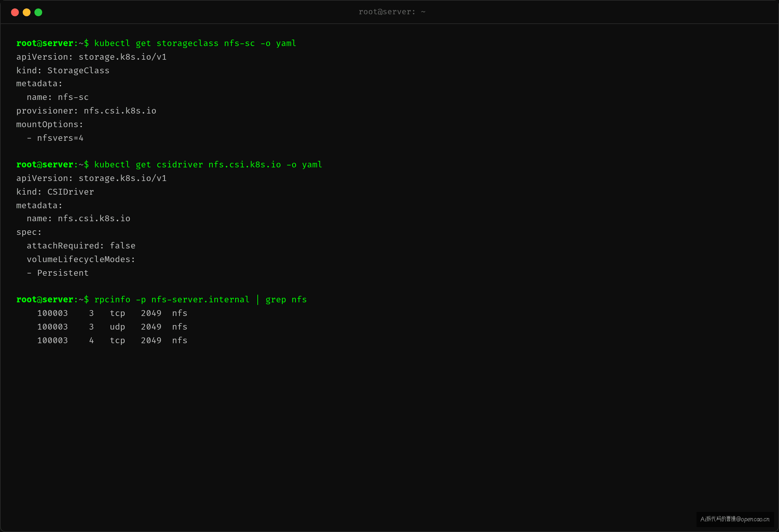Click the rpcinfo row with version 3 tcp
The height and width of the screenshot is (532, 779).
coord(112,313)
